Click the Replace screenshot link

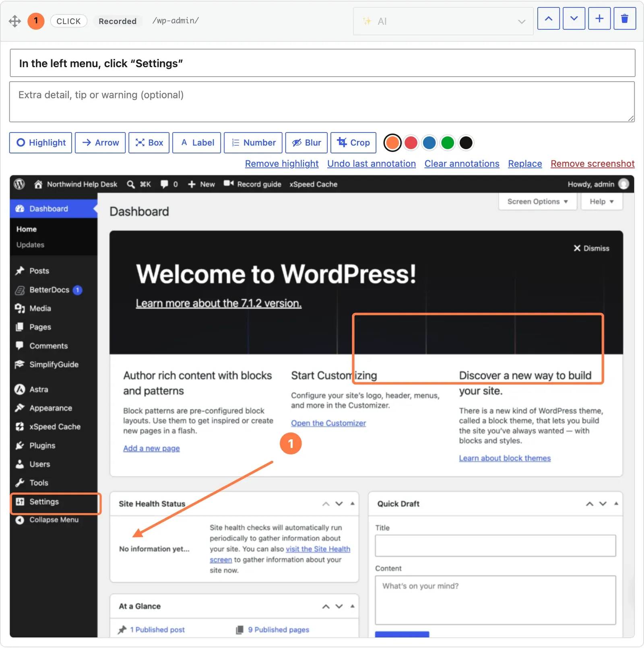(525, 164)
